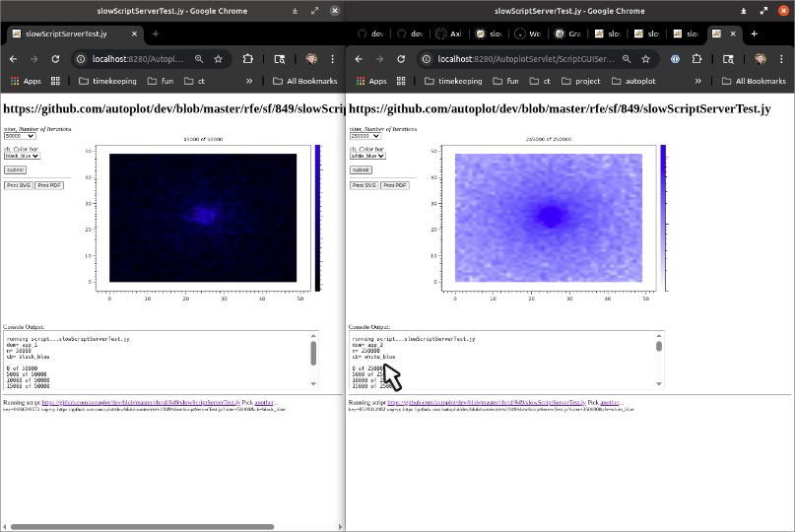Go back in the right Chrome window
Viewport: 795px width, 532px height.
point(360,59)
